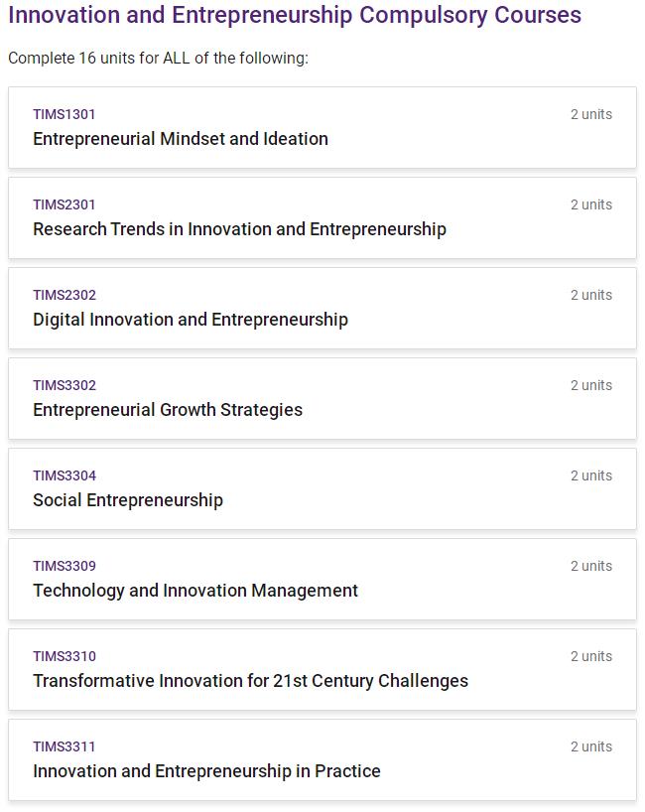Click the TIMS3309 course code
645x812 pixels.
click(64, 566)
